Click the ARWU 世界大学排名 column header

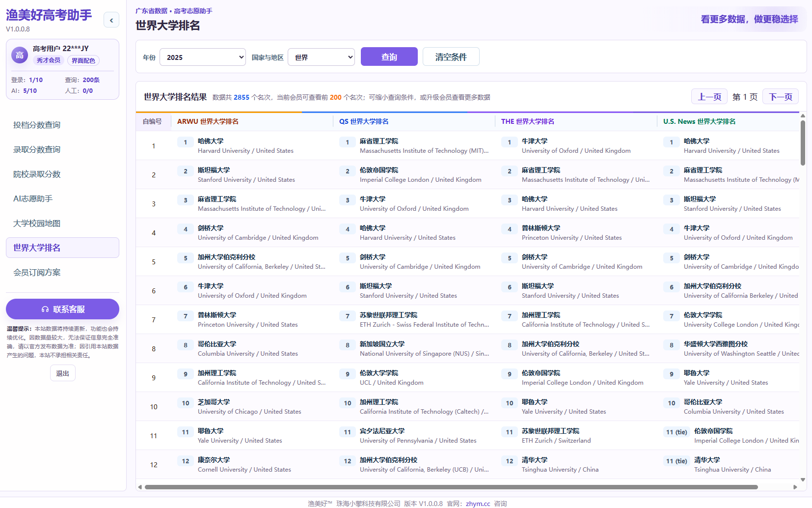click(x=208, y=121)
